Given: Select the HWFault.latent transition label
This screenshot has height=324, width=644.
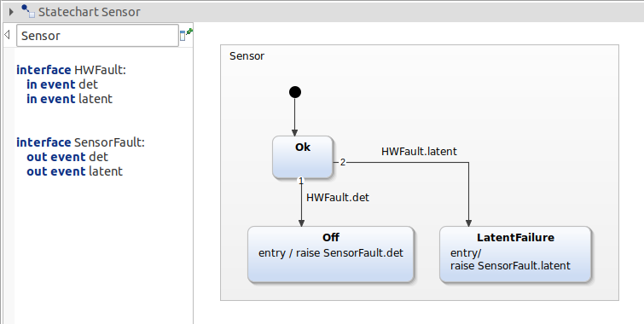Looking at the screenshot, I should 419,152.
